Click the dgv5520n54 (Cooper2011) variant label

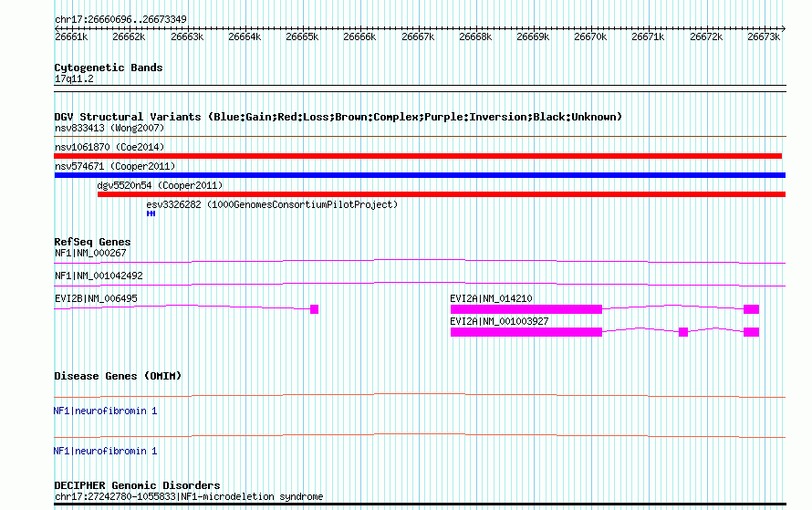pyautogui.click(x=160, y=185)
